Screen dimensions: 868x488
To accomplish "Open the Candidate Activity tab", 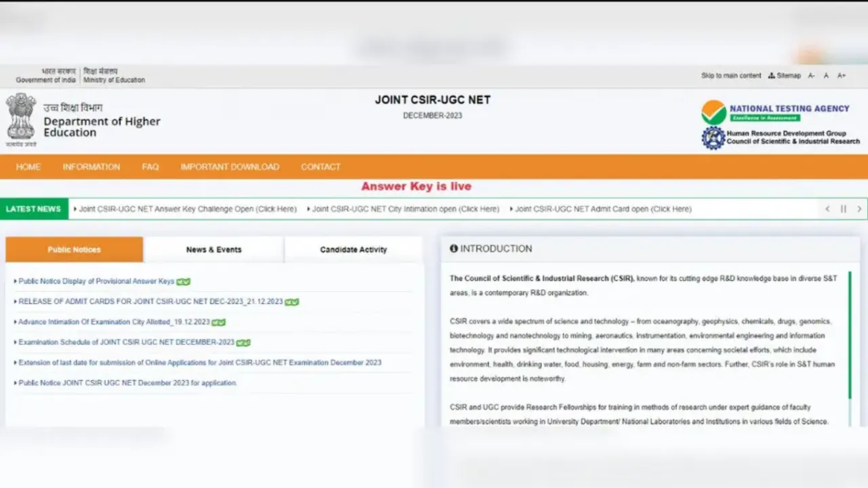I will tap(353, 249).
